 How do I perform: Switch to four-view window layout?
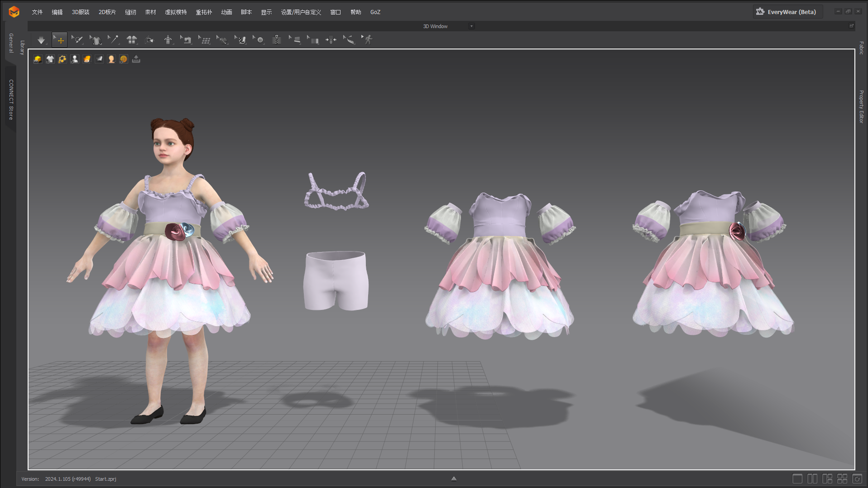pos(843,478)
